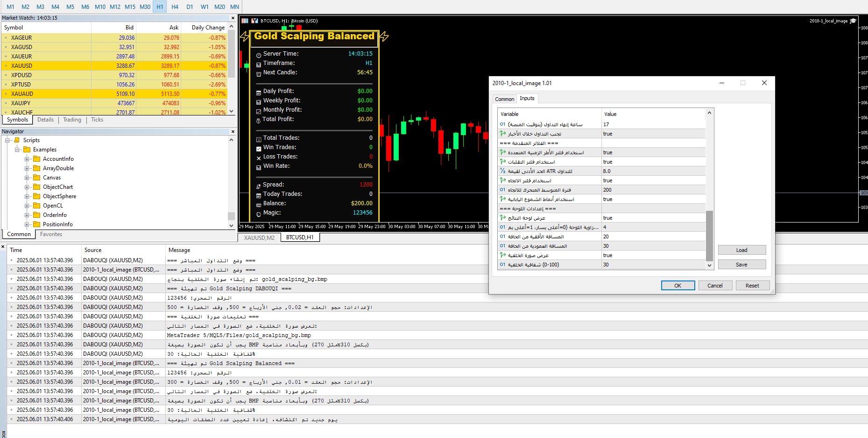Expand the ObjectSphere tree node
Screen dimensions: 868x438
27,196
